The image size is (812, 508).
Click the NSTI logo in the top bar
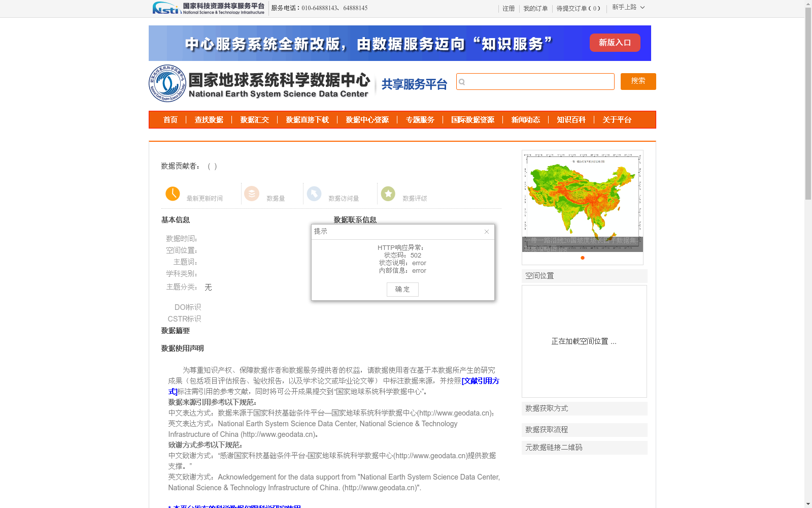(x=209, y=8)
